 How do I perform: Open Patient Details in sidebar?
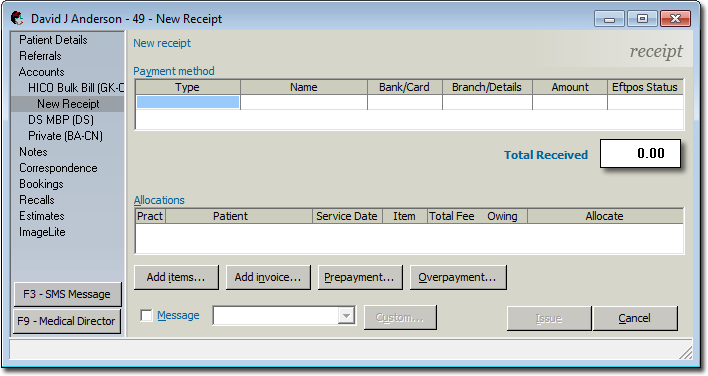coord(53,40)
